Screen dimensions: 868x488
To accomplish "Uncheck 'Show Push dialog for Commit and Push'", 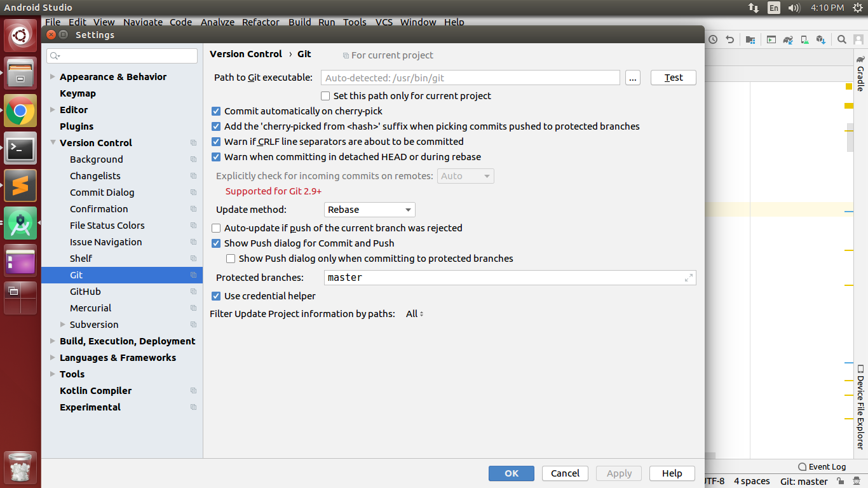I will 216,243.
